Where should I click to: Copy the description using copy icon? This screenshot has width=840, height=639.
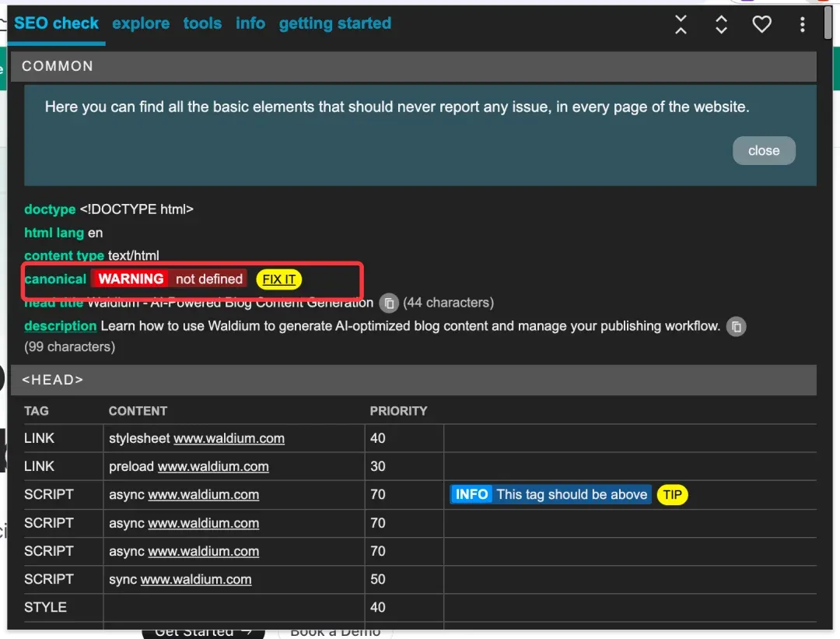click(736, 326)
